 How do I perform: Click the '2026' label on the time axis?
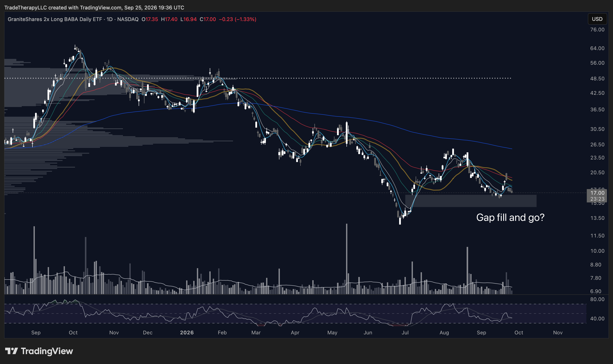(187, 333)
